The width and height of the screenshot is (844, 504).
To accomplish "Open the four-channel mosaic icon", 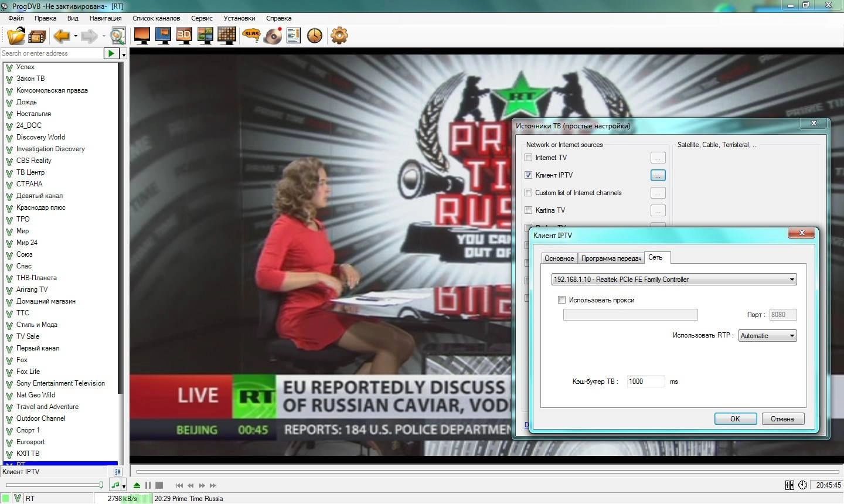I will point(205,36).
